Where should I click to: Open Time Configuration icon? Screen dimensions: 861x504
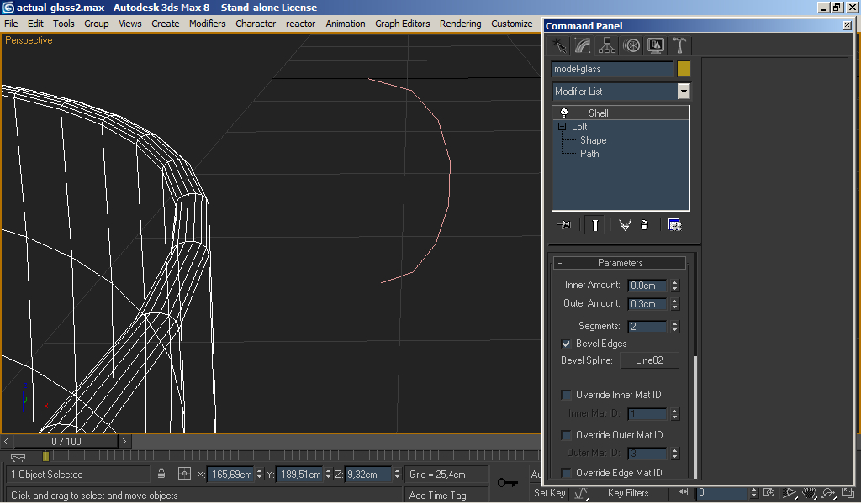pos(769,492)
